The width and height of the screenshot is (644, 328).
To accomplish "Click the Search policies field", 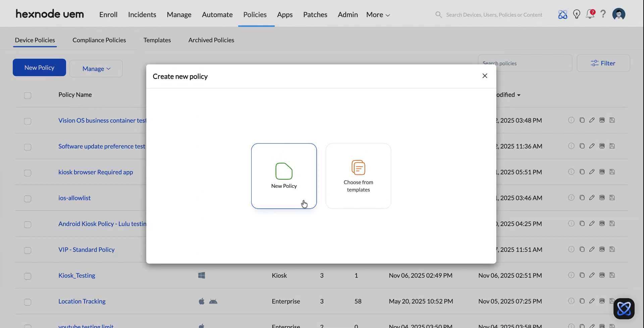I will (525, 63).
